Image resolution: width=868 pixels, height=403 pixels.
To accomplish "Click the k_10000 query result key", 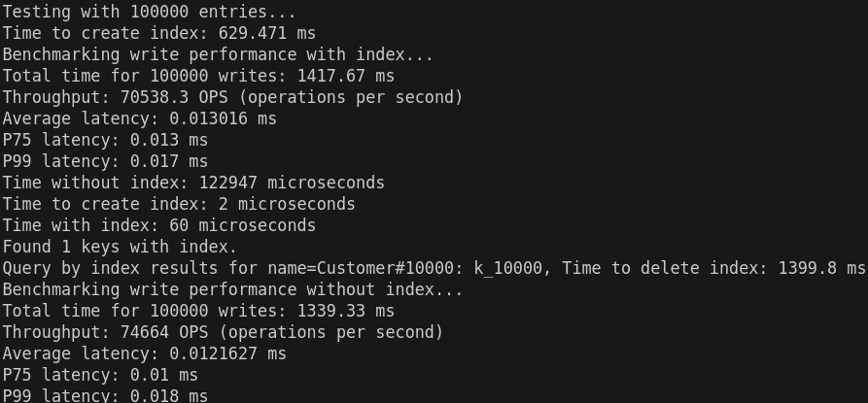I will [x=507, y=268].
